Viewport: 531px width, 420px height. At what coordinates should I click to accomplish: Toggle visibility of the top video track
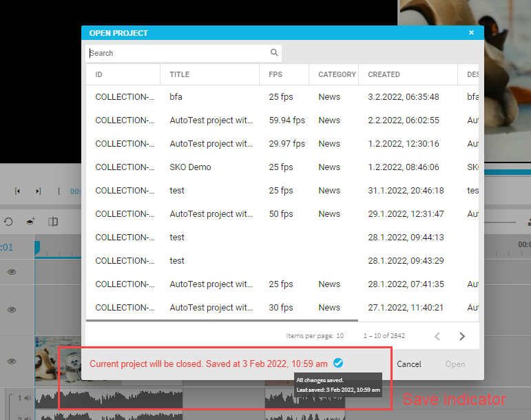click(x=12, y=273)
